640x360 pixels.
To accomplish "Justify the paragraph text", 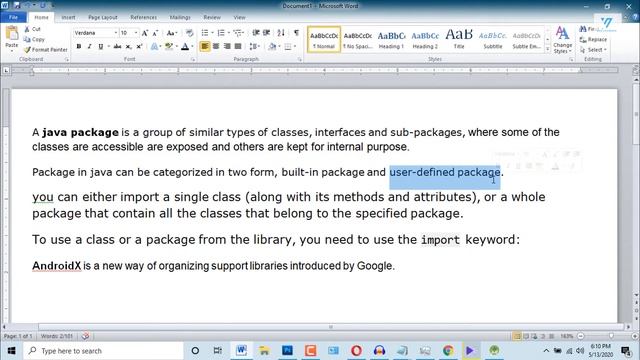I will click(x=238, y=47).
